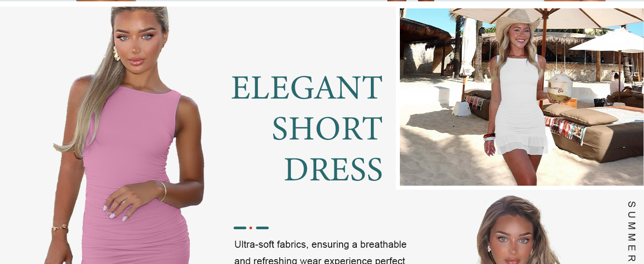Click the ELEGANT headline word
Screen dimensions: 644x264
(307, 88)
